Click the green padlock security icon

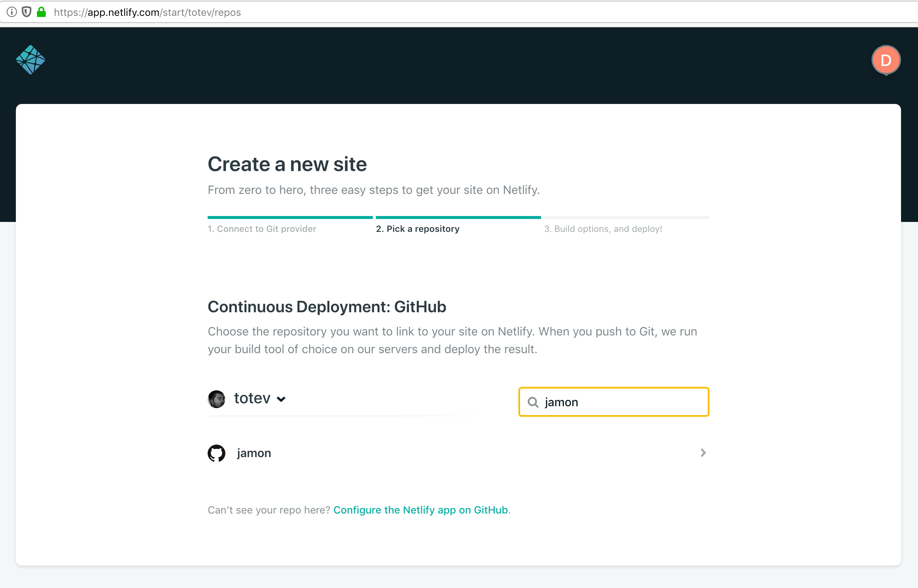41,12
